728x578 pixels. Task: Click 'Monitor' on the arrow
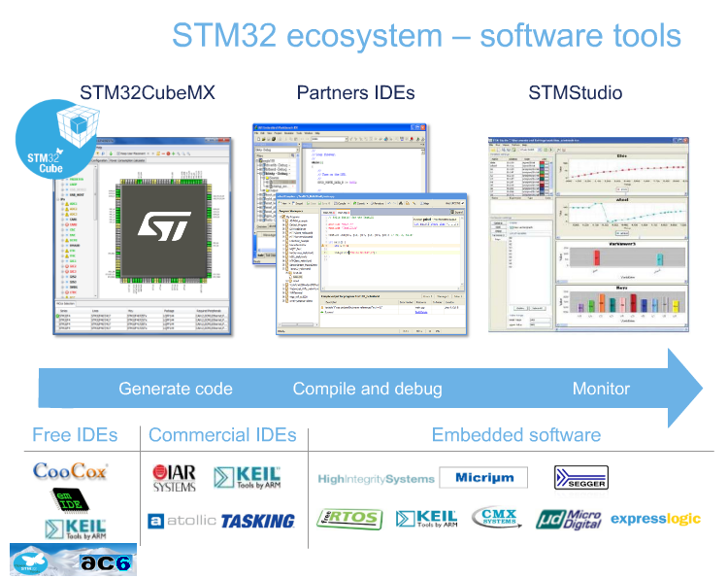tap(601, 389)
